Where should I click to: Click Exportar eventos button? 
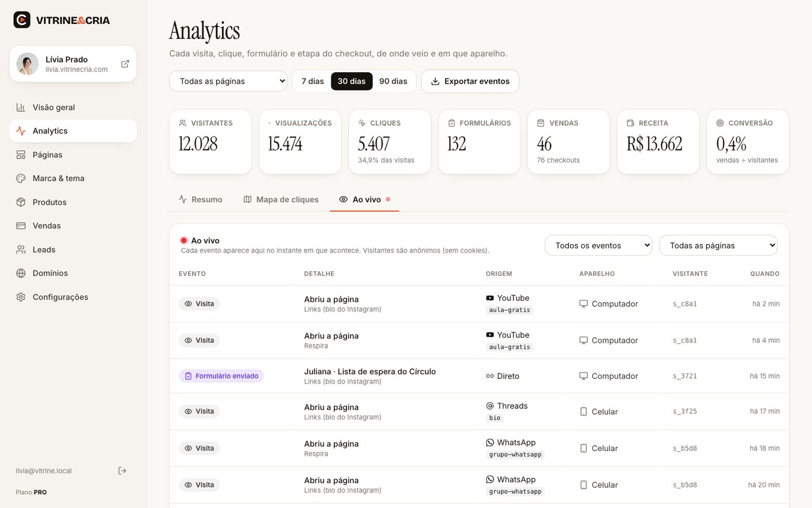(470, 81)
